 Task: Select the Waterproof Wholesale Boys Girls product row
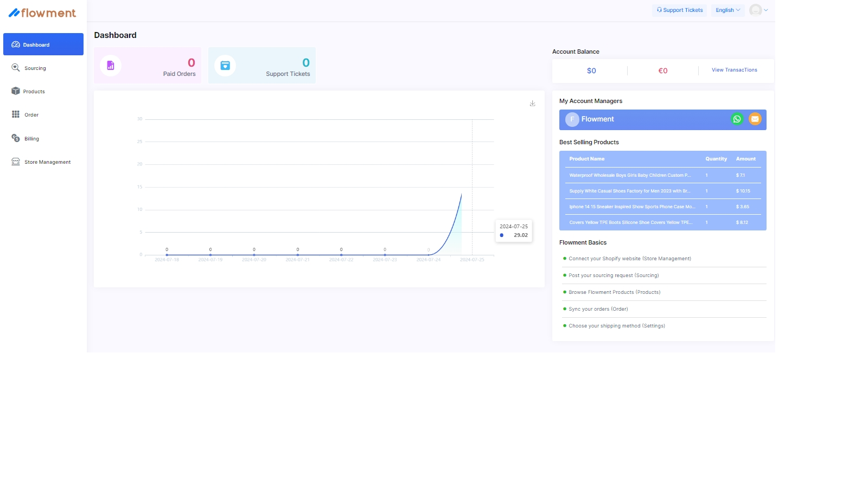663,175
